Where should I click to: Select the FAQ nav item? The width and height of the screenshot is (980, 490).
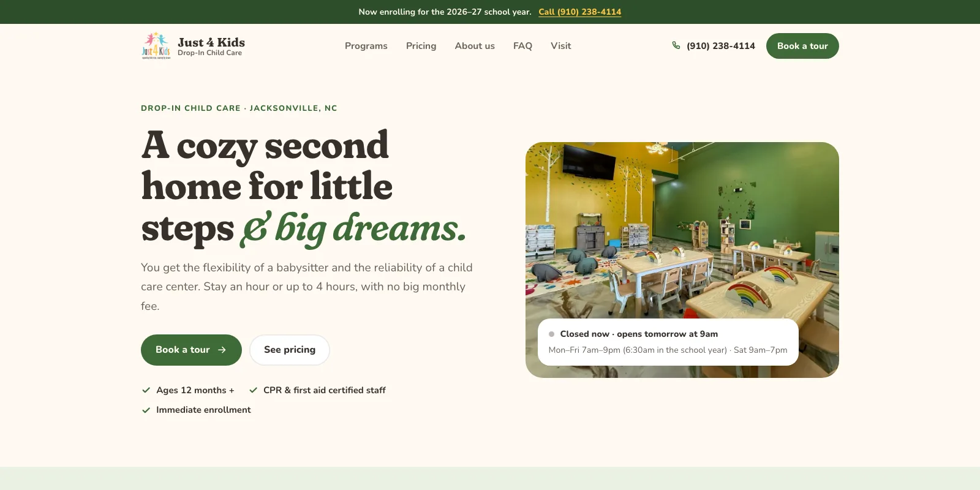pos(522,46)
